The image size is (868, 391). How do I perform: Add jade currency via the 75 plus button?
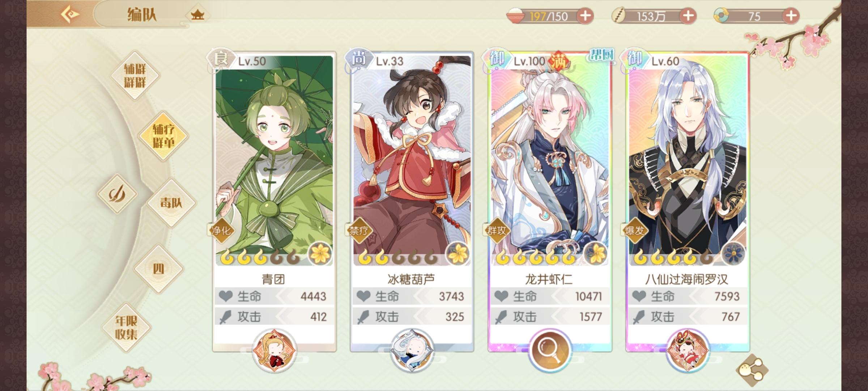click(791, 16)
